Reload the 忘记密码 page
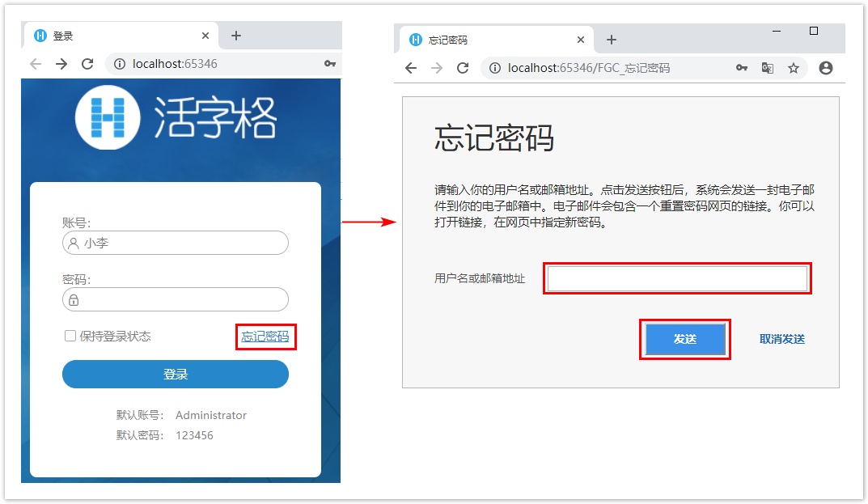 pyautogui.click(x=462, y=68)
